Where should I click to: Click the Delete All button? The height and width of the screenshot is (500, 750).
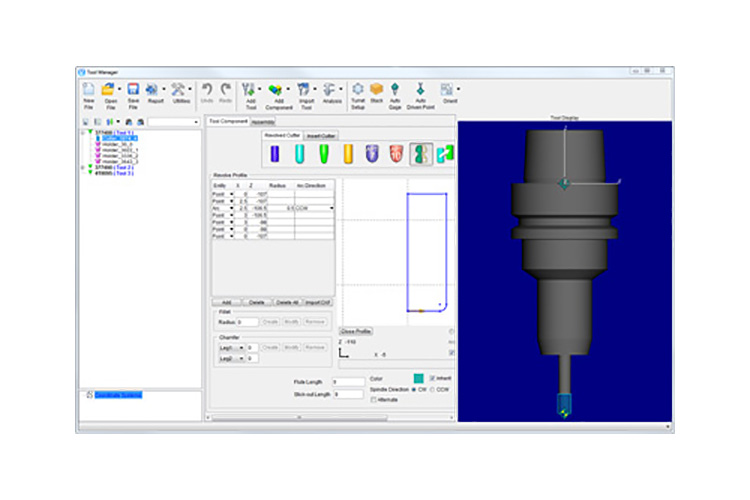[287, 302]
